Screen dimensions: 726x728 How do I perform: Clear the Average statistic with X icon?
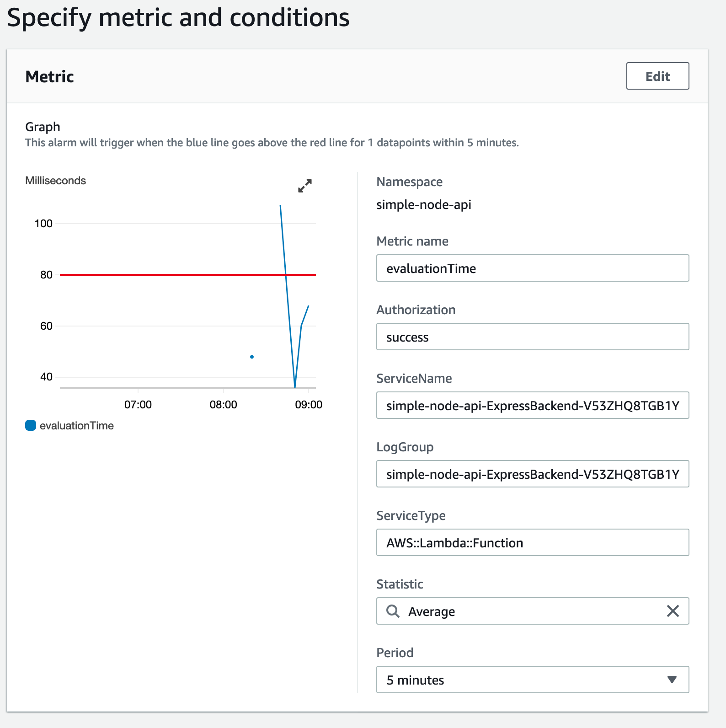coord(673,611)
